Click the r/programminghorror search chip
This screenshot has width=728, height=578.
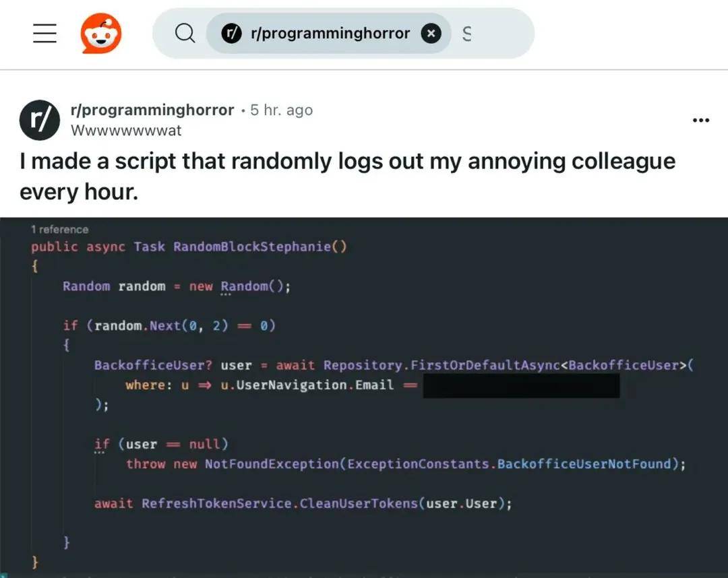click(329, 34)
